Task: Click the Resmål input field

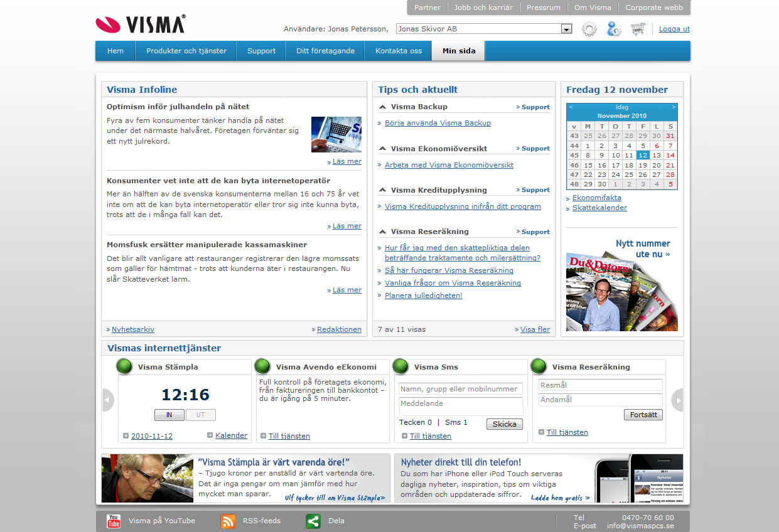Action: tap(601, 385)
